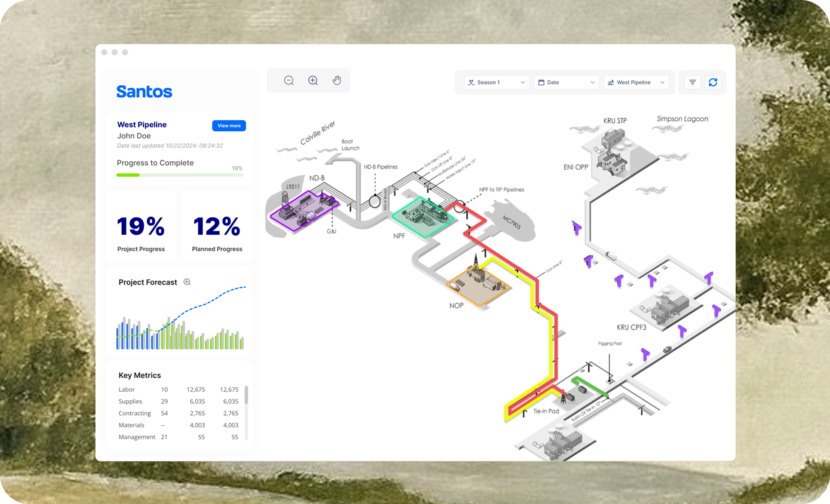Click the zoom out magnifier icon
The height and width of the screenshot is (504, 830).
tap(289, 80)
